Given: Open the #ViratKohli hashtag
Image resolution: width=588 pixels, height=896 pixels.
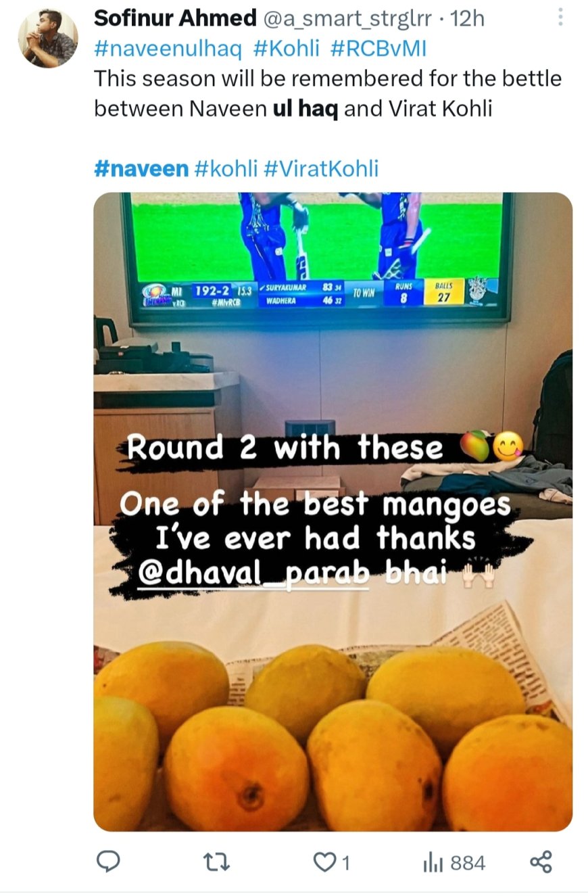Looking at the screenshot, I should tap(320, 168).
